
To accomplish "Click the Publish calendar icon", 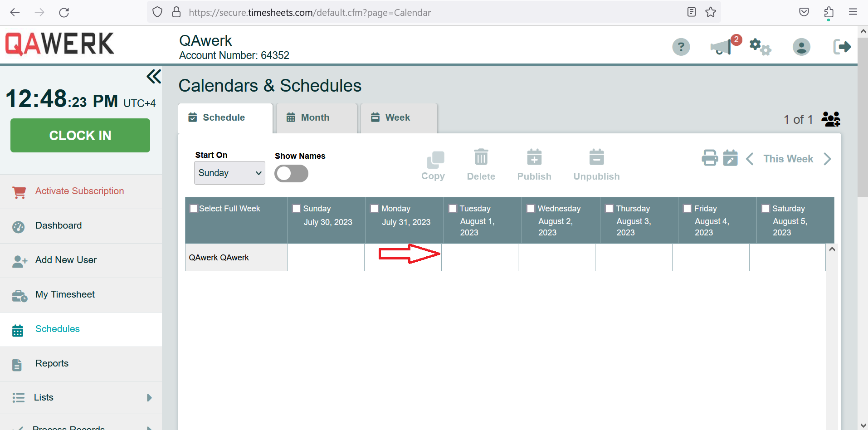I will click(x=534, y=157).
